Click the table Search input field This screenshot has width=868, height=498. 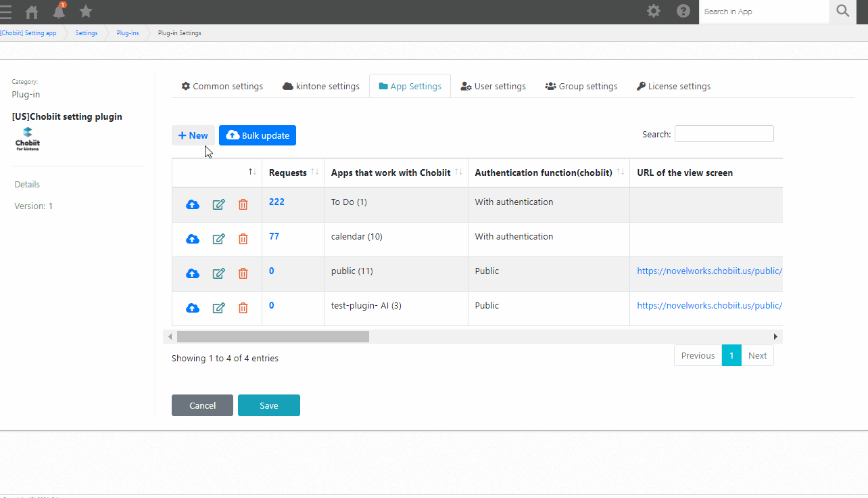(x=724, y=134)
